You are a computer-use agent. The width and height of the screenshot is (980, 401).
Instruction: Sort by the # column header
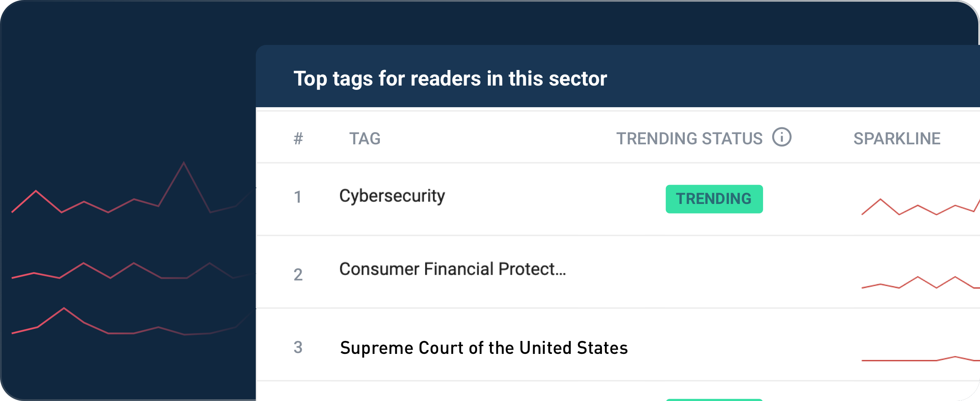(298, 139)
